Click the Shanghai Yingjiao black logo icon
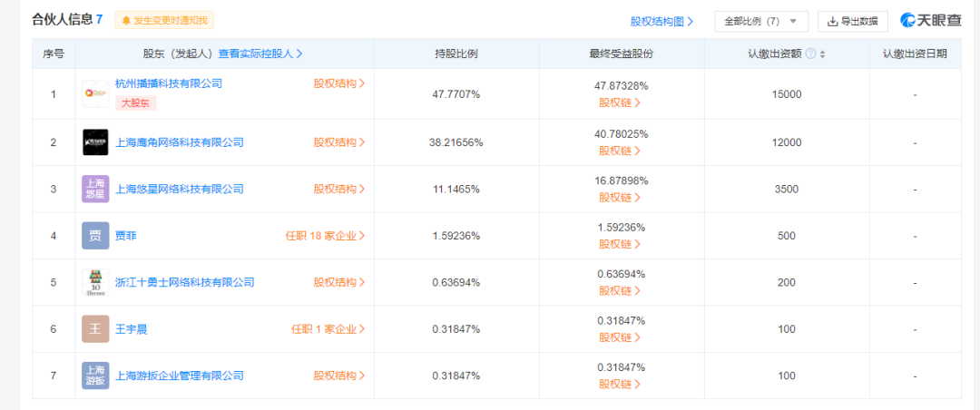This screenshot has width=980, height=410. click(95, 142)
